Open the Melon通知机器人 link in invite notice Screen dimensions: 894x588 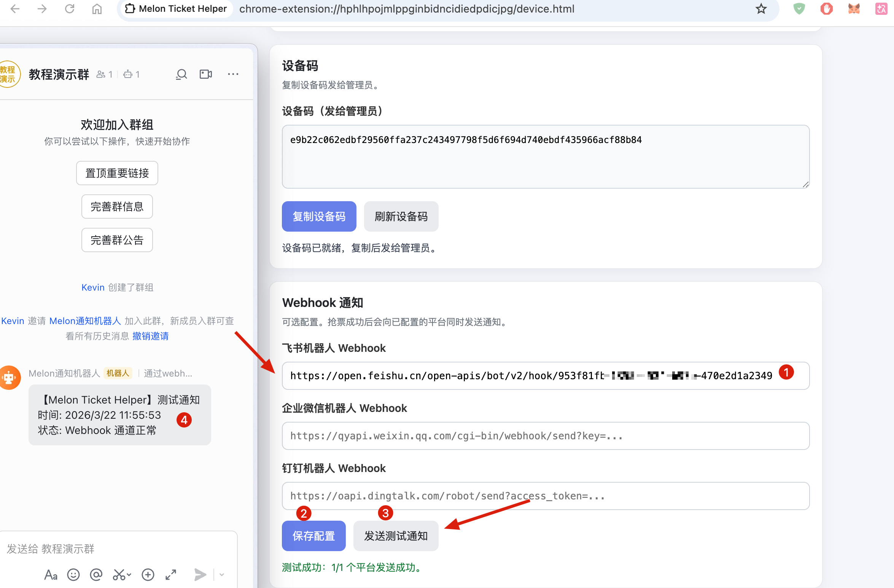[85, 321]
